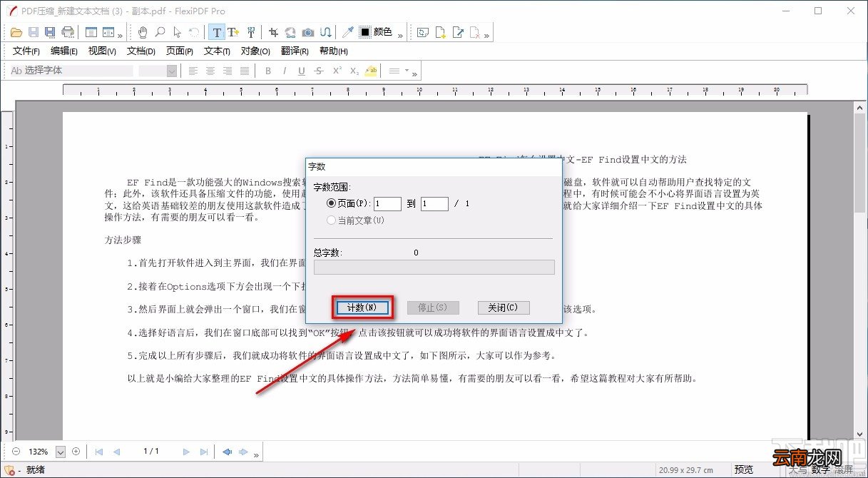Select the 页面 page range radio button

click(331, 203)
